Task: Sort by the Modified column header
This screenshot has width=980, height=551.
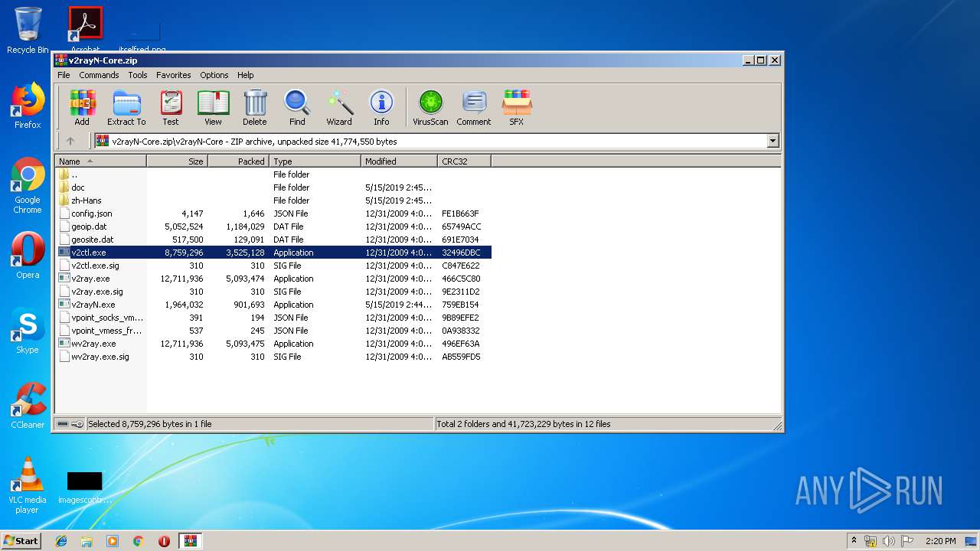Action: [399, 161]
